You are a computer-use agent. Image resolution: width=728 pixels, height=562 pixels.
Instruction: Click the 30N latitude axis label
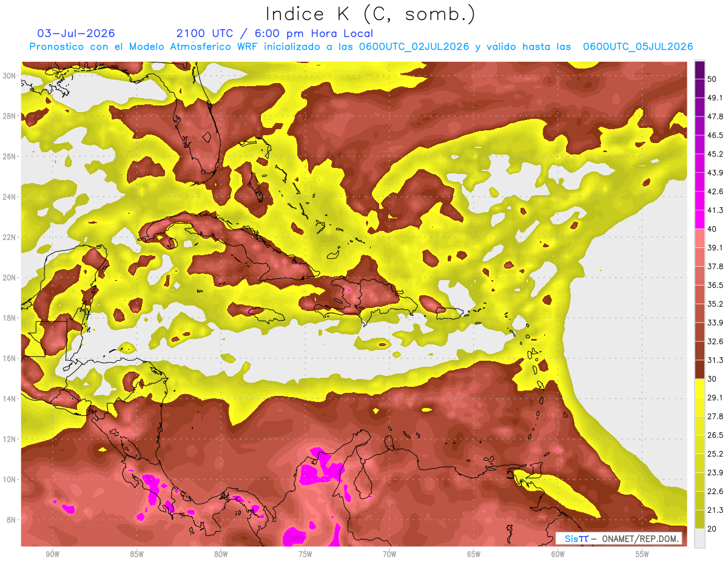click(x=9, y=75)
